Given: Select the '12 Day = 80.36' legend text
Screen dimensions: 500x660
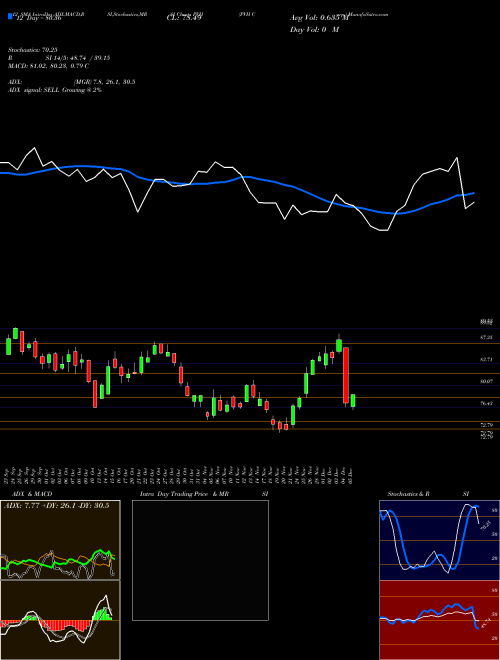Looking at the screenshot, I should (37, 18).
